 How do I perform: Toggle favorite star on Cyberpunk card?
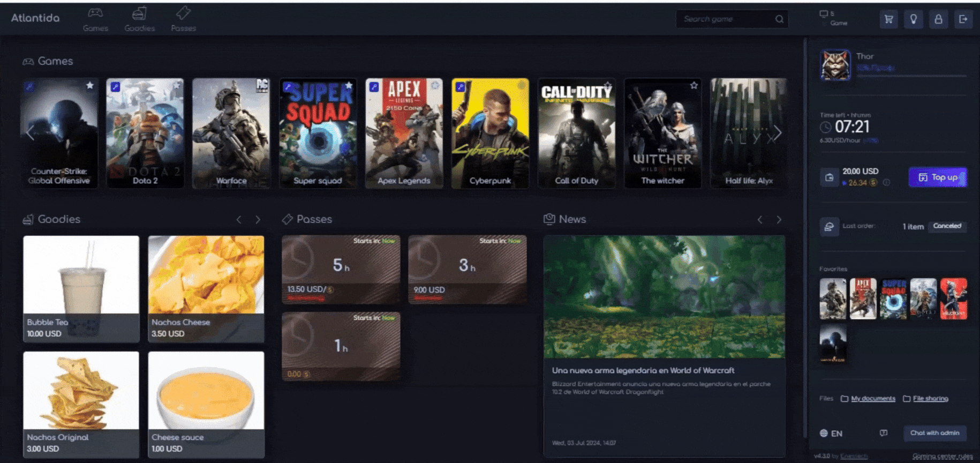click(x=522, y=85)
